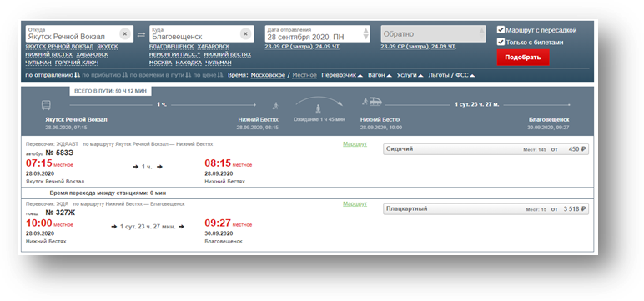Image resolution: width=644 pixels, height=301 pixels.
Task: Clear the Откуда field with the X icon
Action: pos(125,33)
